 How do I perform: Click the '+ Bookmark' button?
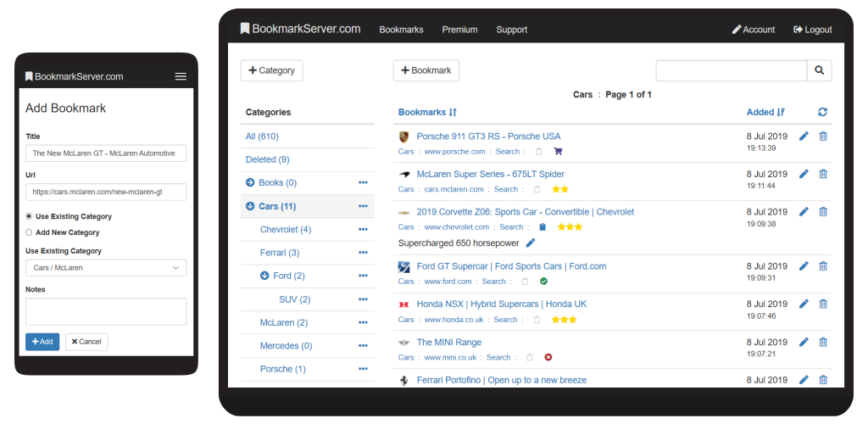pos(426,71)
